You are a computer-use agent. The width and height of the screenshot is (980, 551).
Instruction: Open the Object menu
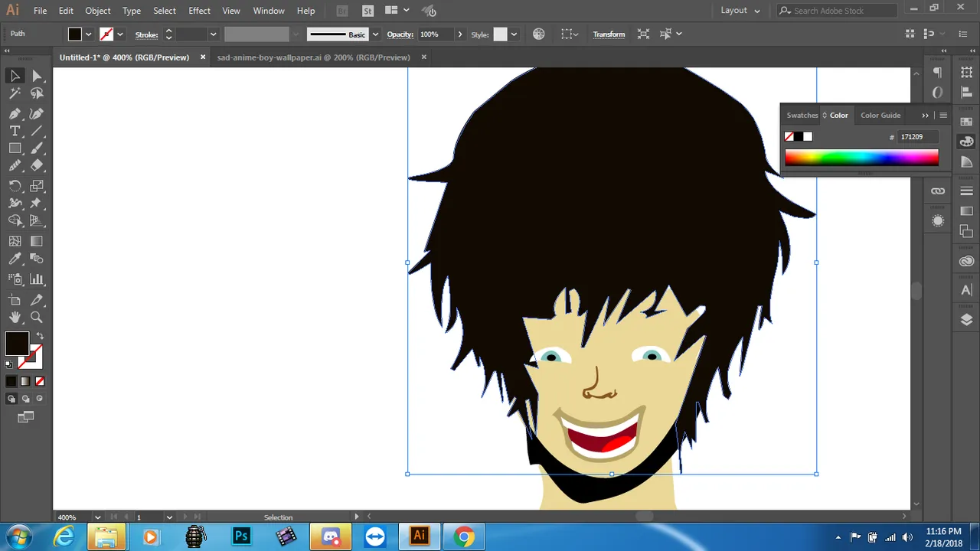point(98,11)
